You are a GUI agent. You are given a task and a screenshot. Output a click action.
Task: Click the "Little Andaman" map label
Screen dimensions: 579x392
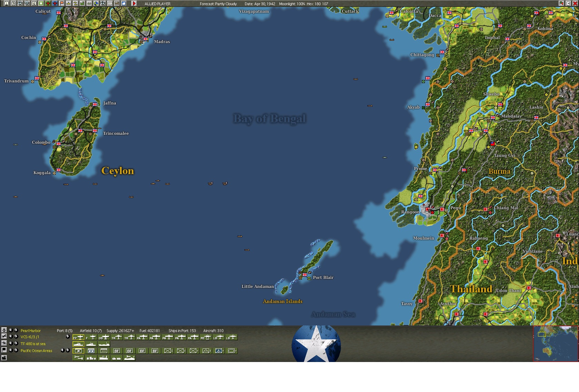point(258,287)
